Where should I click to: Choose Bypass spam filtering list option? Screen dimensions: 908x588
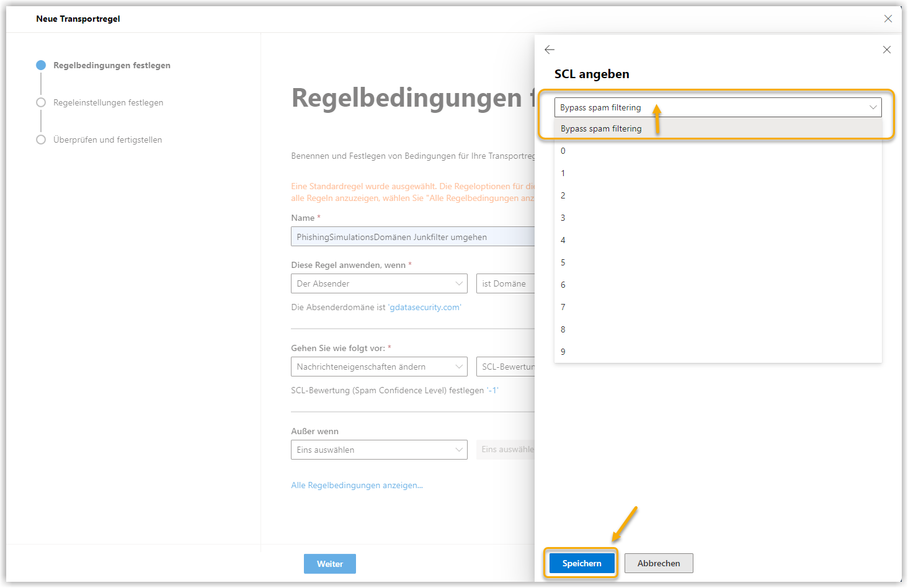click(718, 128)
